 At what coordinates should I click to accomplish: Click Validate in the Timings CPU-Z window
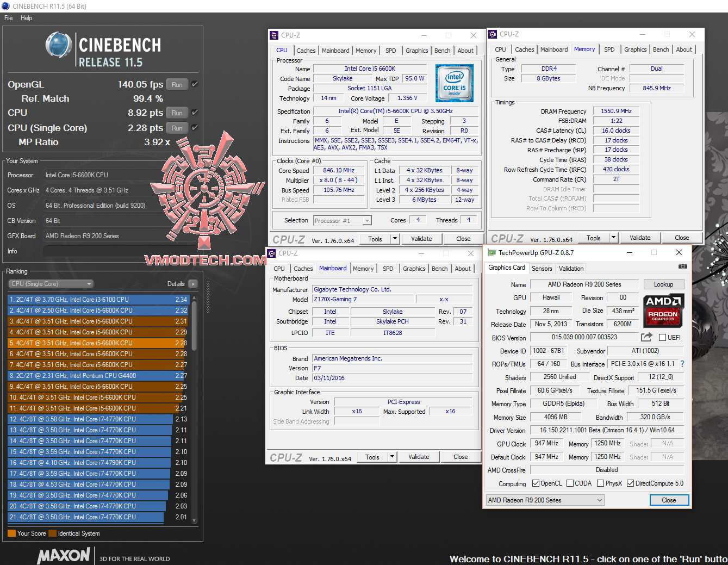(x=640, y=238)
